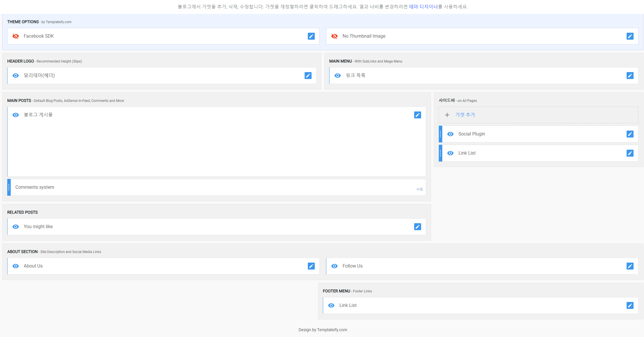Image resolution: width=644 pixels, height=337 pixels.
Task: Toggle visibility of 알리테마(헤더) gadget
Action: (16, 76)
